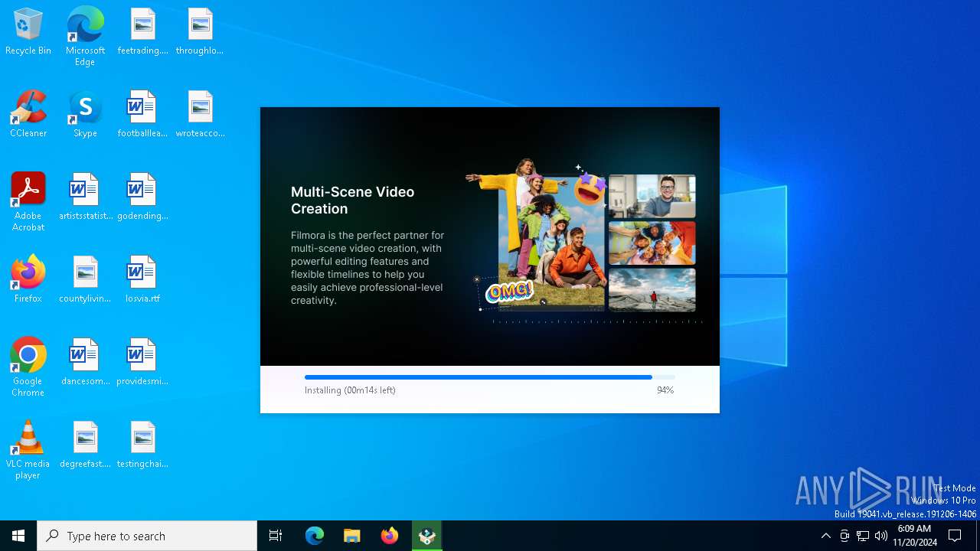Open Task View from the taskbar

pos(276,536)
